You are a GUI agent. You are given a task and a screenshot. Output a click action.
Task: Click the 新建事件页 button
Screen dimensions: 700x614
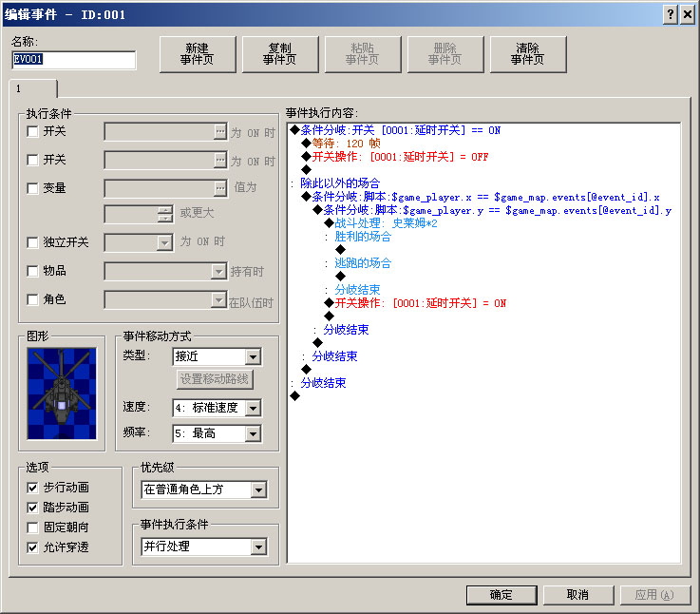click(198, 54)
